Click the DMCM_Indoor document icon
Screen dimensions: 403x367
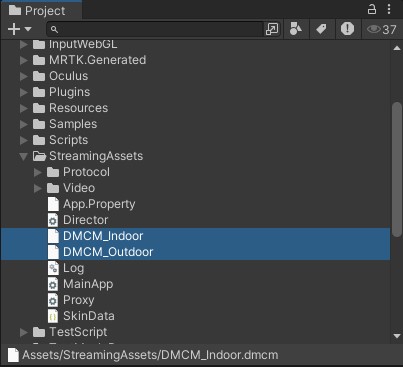tap(53, 236)
